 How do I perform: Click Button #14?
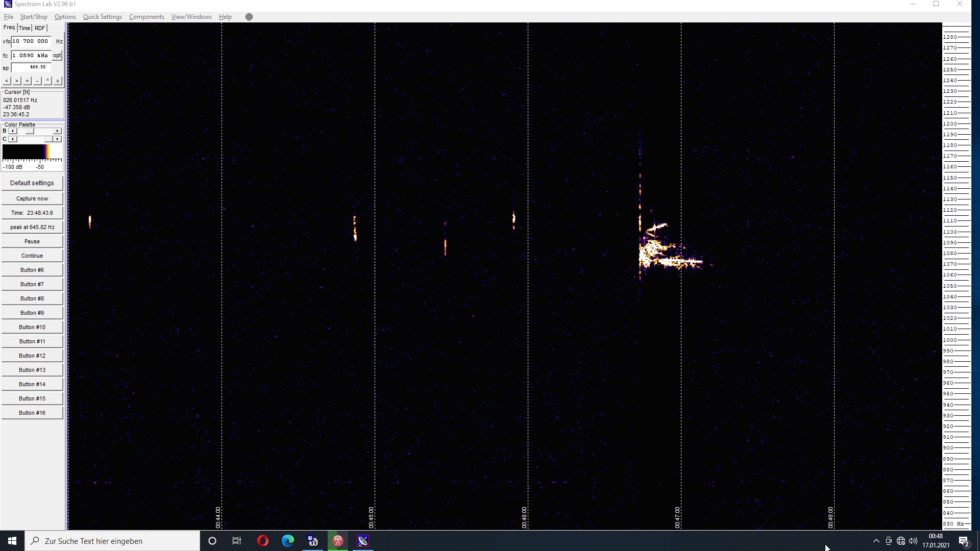tap(32, 384)
